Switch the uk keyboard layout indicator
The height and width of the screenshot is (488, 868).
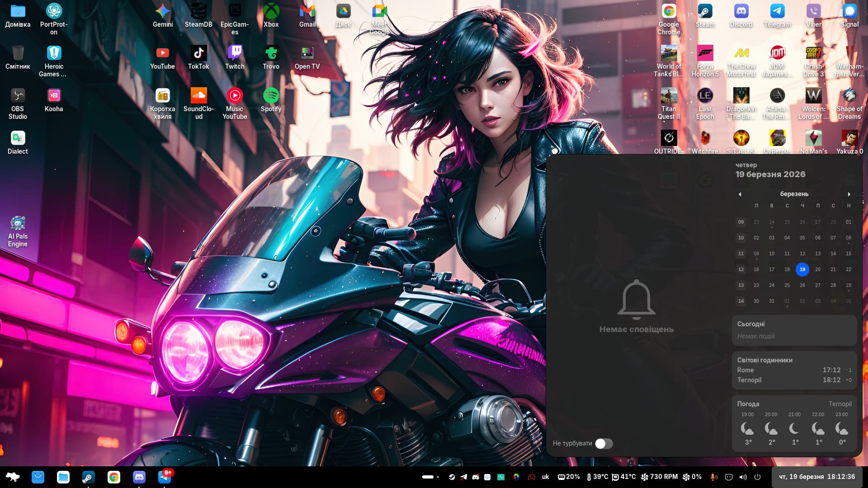pos(545,477)
